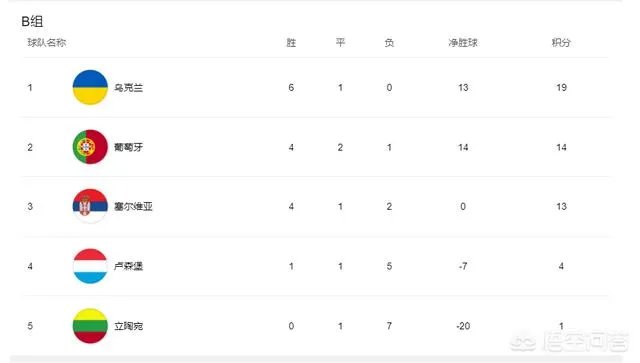
Task: Click the Serbia flag icon
Action: 90,206
